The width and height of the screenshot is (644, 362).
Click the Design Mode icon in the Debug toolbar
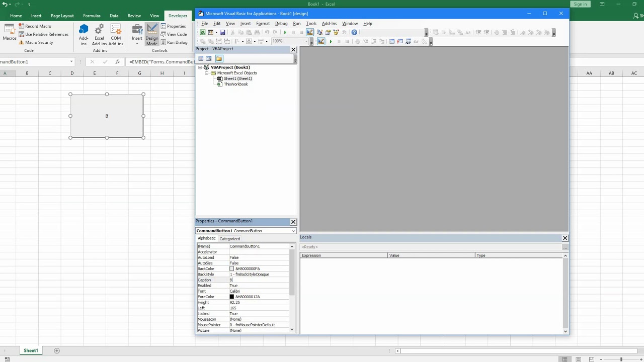click(x=321, y=41)
